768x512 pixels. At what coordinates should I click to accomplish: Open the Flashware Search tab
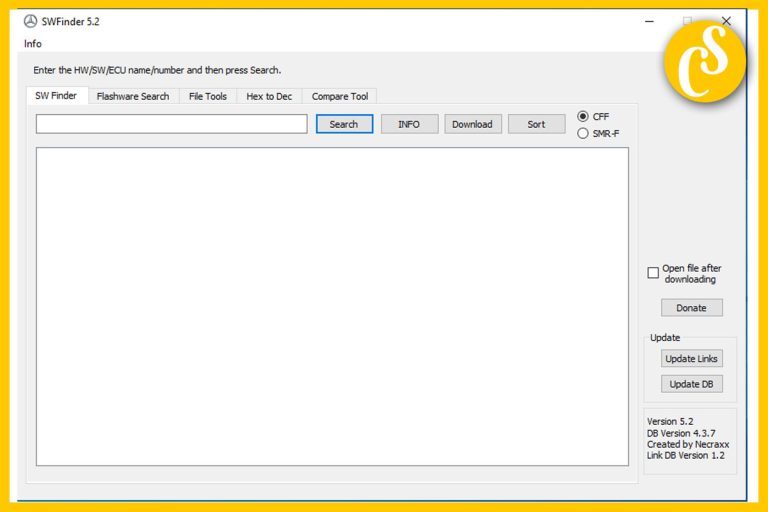[133, 97]
